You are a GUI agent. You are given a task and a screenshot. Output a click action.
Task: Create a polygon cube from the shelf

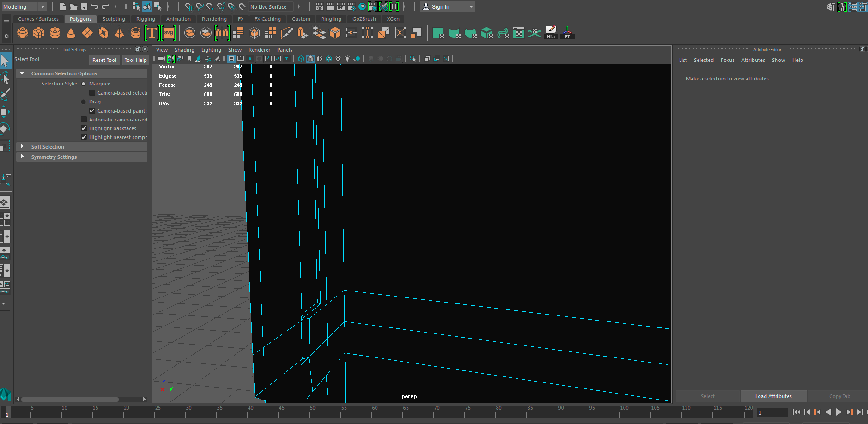click(39, 33)
